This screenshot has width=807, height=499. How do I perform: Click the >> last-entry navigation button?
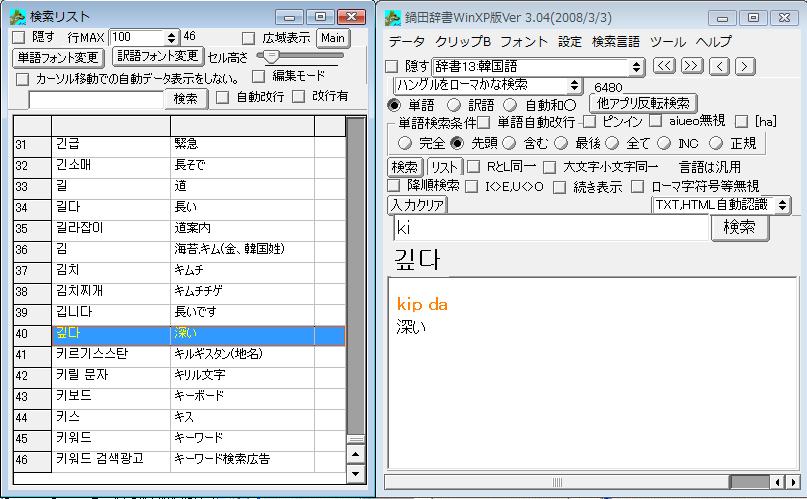point(692,66)
